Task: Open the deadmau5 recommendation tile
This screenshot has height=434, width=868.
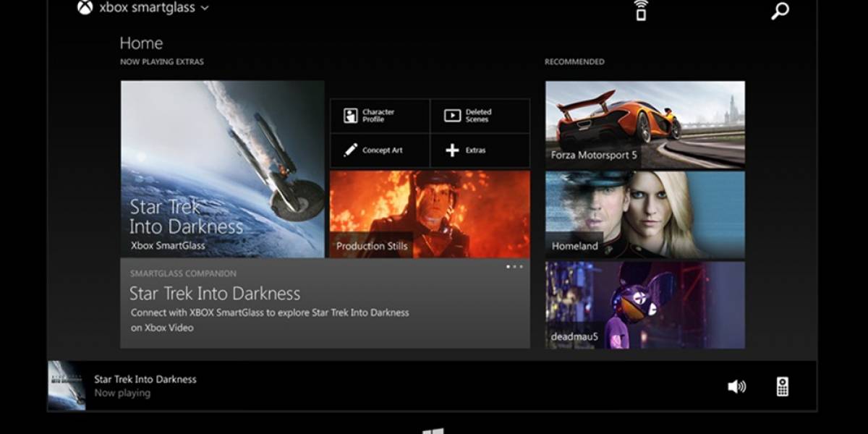Action: [x=645, y=305]
